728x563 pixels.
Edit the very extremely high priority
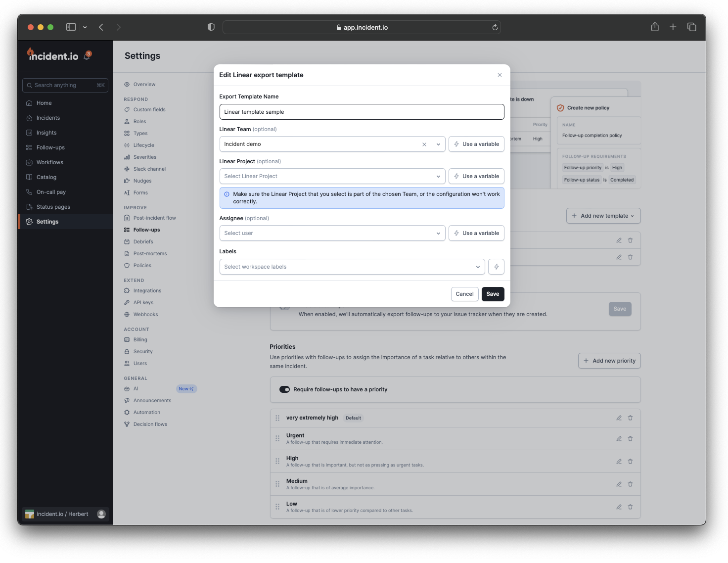click(x=619, y=418)
